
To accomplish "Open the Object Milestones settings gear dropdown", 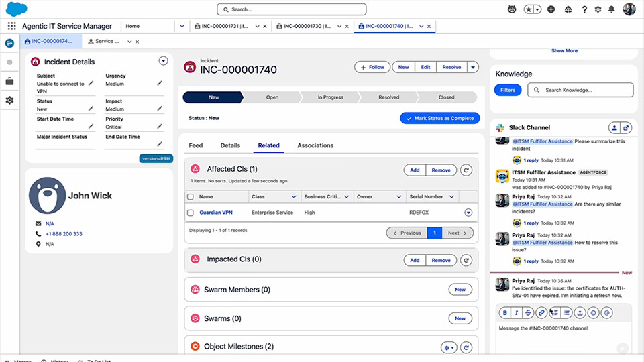I will coord(449,348).
